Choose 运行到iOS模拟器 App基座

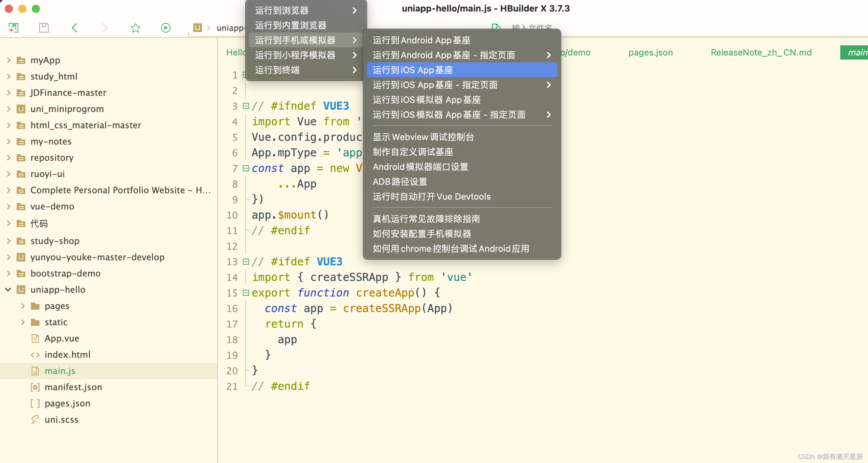[462, 100]
